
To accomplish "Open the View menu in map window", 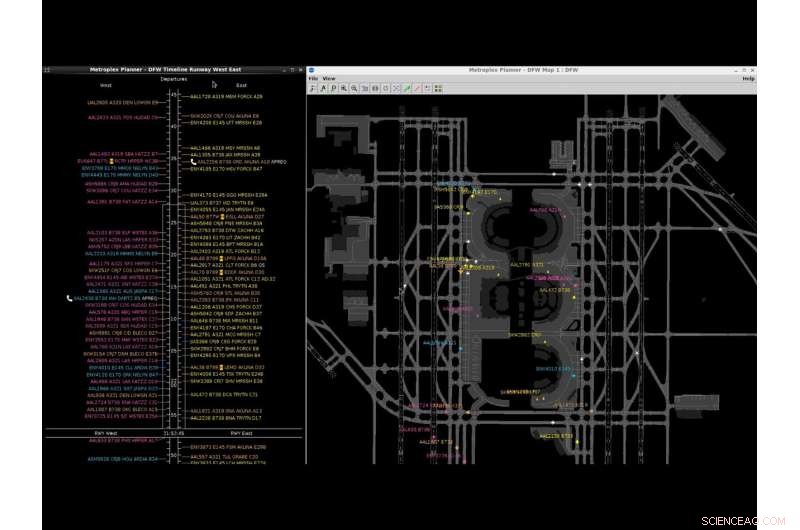I will (329, 79).
